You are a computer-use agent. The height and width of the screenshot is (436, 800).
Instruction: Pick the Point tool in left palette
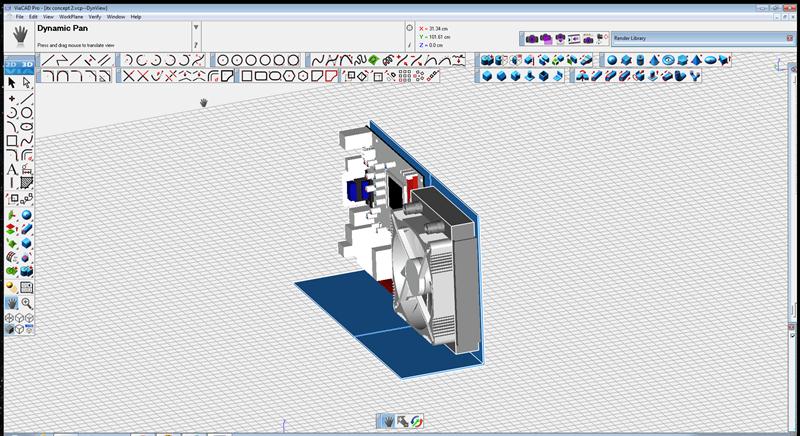click(12, 98)
